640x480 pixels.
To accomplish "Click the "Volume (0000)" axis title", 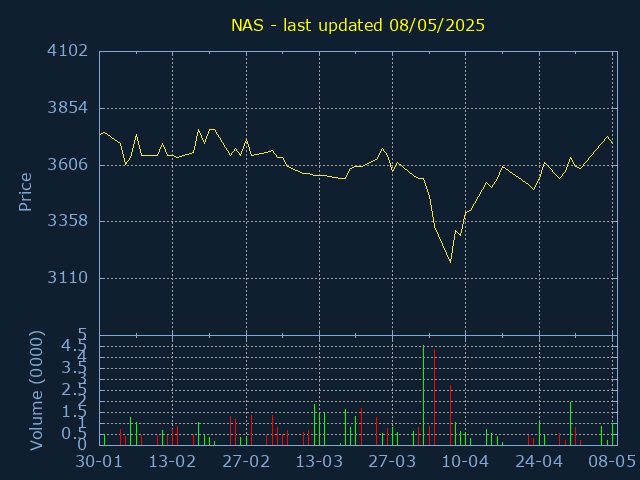I will coord(36,391).
